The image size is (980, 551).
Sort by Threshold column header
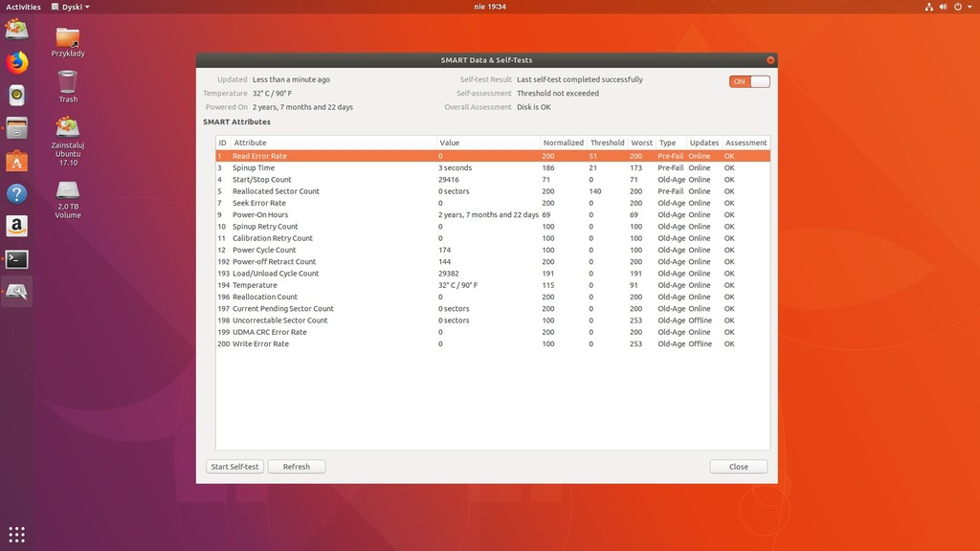[607, 143]
